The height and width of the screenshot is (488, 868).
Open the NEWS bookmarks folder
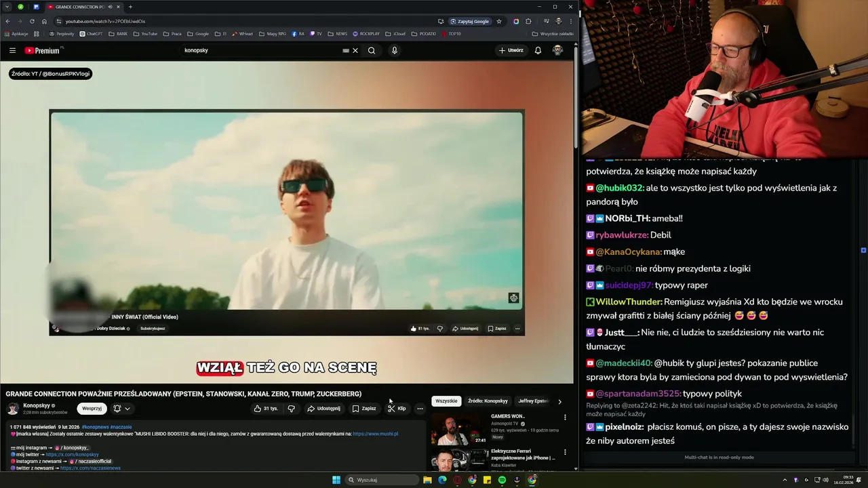tap(337, 33)
